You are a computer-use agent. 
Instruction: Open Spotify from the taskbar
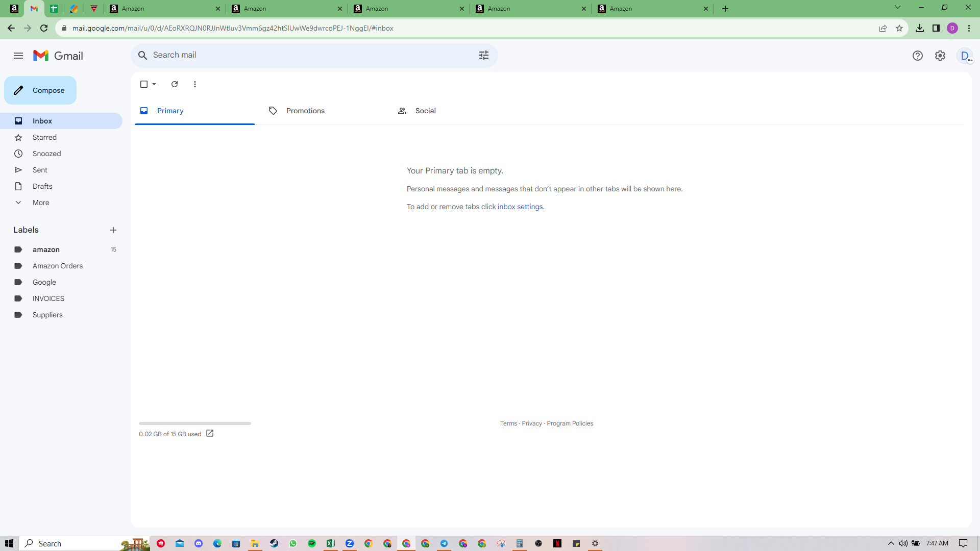tap(312, 543)
